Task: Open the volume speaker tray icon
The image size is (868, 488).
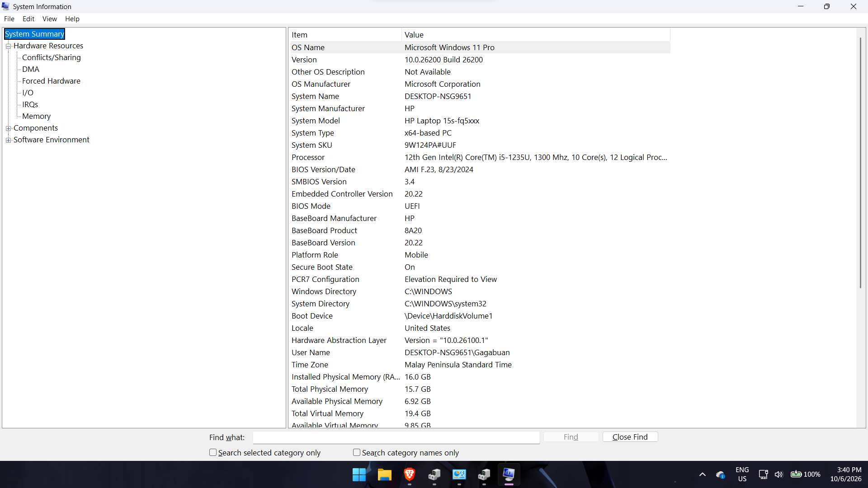Action: coord(778,474)
